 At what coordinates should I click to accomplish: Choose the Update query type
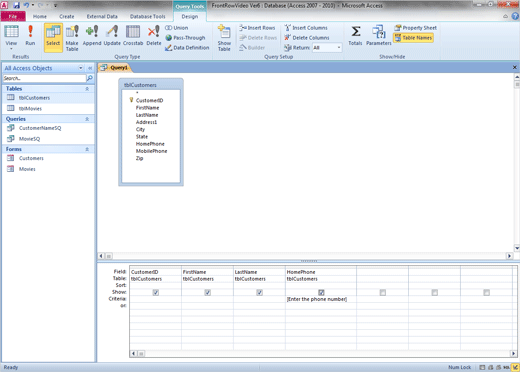click(112, 35)
